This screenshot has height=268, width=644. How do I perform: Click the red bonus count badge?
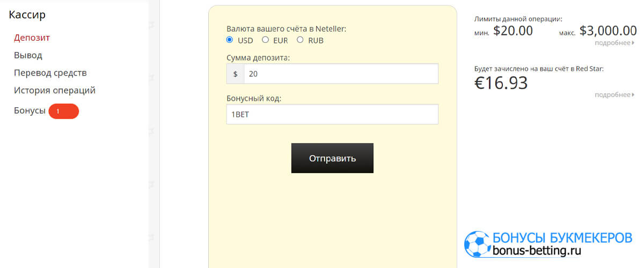pos(63,111)
